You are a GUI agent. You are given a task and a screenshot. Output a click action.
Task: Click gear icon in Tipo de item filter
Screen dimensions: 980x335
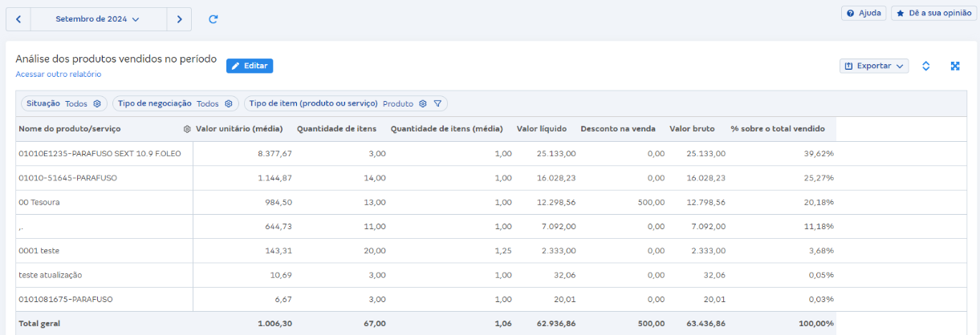click(423, 103)
